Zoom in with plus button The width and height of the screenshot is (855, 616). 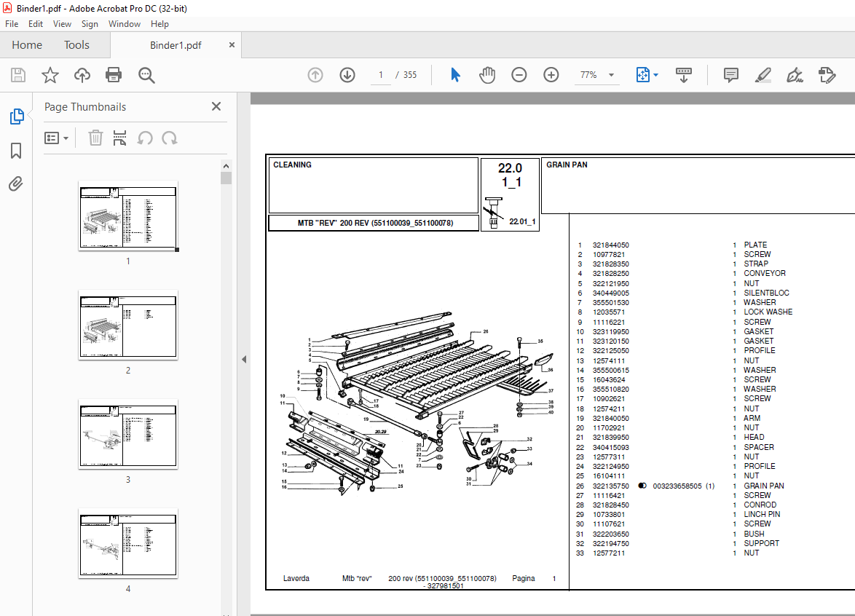551,75
